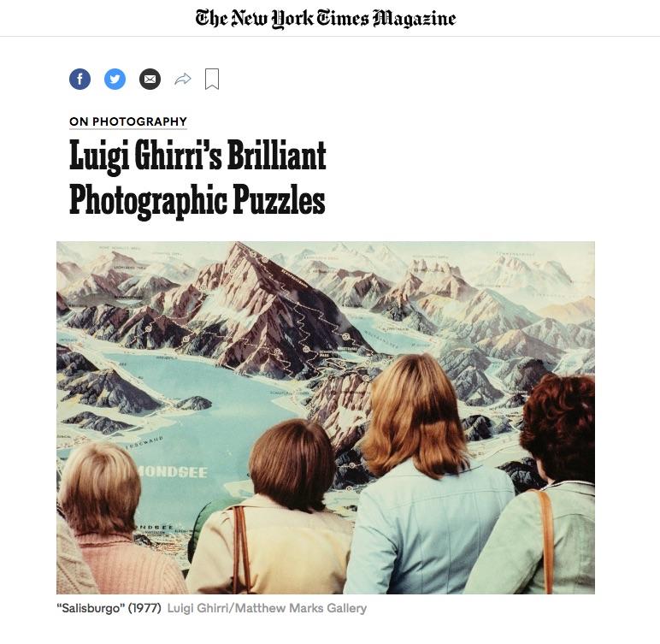The height and width of the screenshot is (644, 660).
Task: Open the On Photography section link
Action: [x=128, y=121]
